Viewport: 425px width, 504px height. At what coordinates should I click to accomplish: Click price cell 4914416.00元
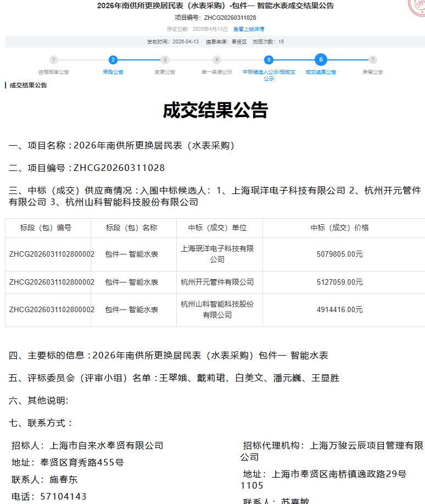[339, 310]
